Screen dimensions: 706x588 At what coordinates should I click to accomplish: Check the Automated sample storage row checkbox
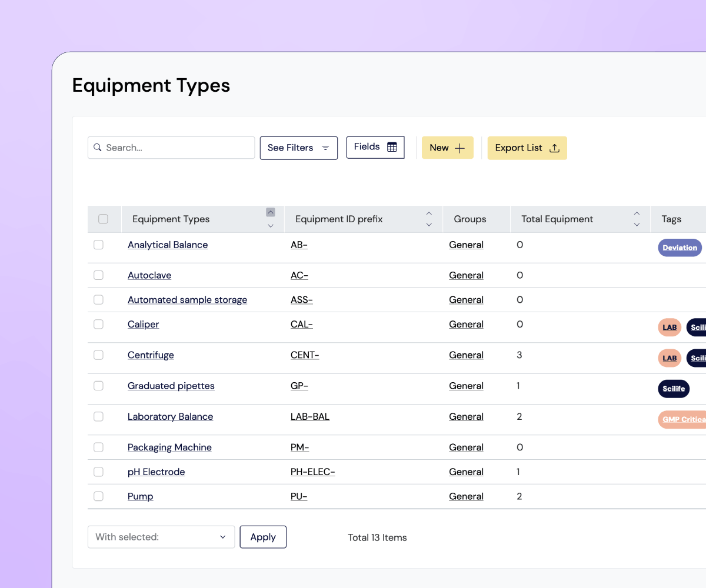click(98, 300)
